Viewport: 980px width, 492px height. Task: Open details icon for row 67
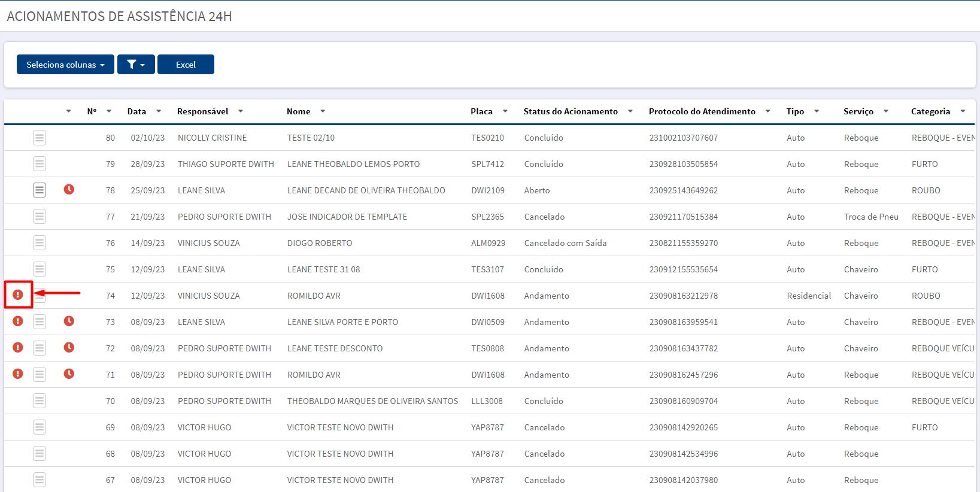click(40, 480)
